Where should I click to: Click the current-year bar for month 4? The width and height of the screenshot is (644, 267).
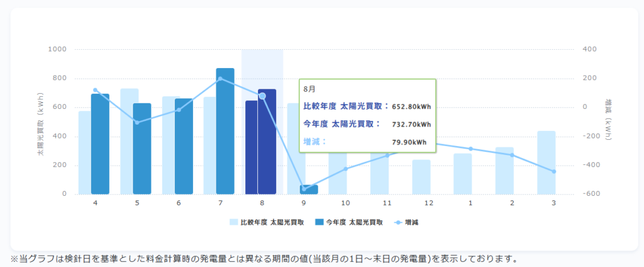(100, 144)
